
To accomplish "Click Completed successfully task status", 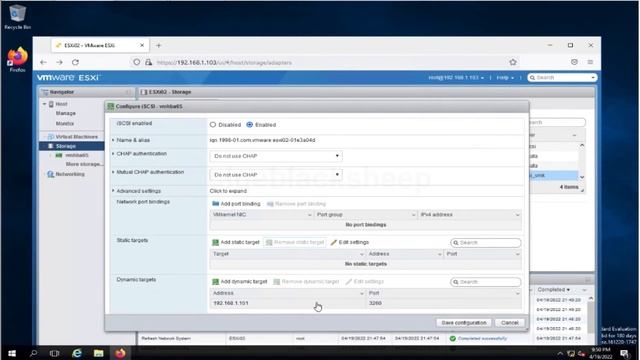I will pos(482,339).
